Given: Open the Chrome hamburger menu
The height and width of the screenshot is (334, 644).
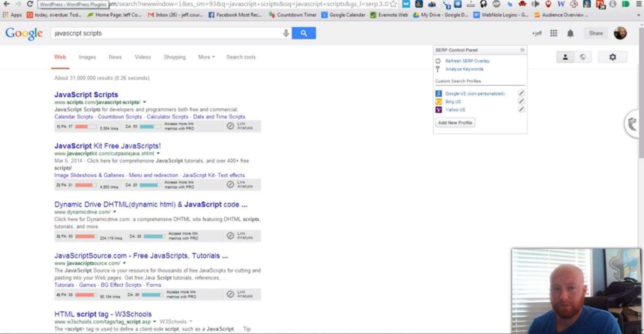Looking at the screenshot, I should [x=638, y=4].
